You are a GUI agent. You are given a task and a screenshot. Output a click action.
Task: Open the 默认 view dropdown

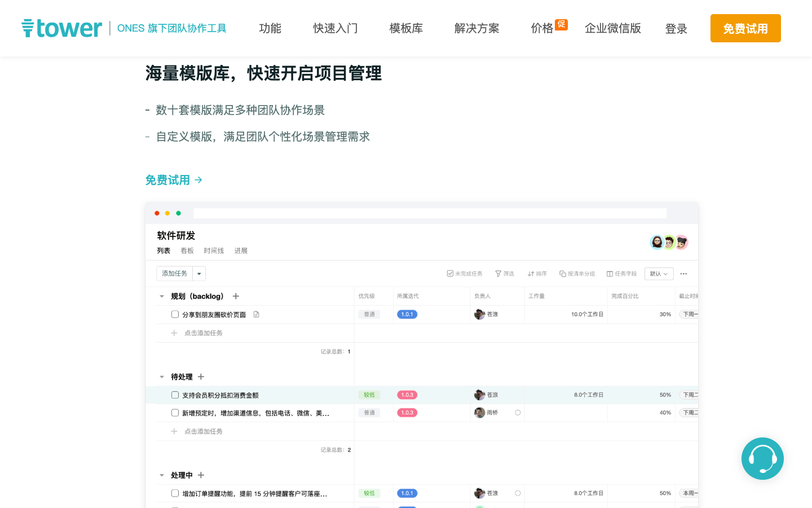click(659, 274)
